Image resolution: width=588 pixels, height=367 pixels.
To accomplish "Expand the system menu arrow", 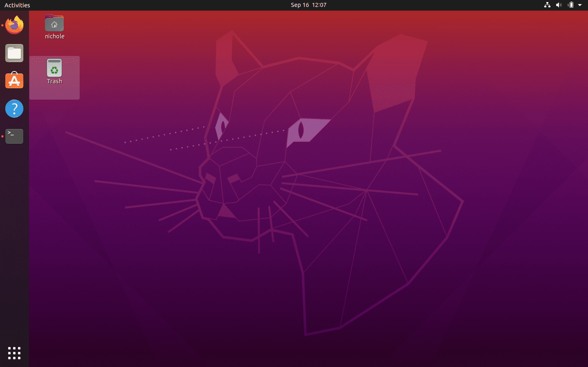I will coord(580,5).
